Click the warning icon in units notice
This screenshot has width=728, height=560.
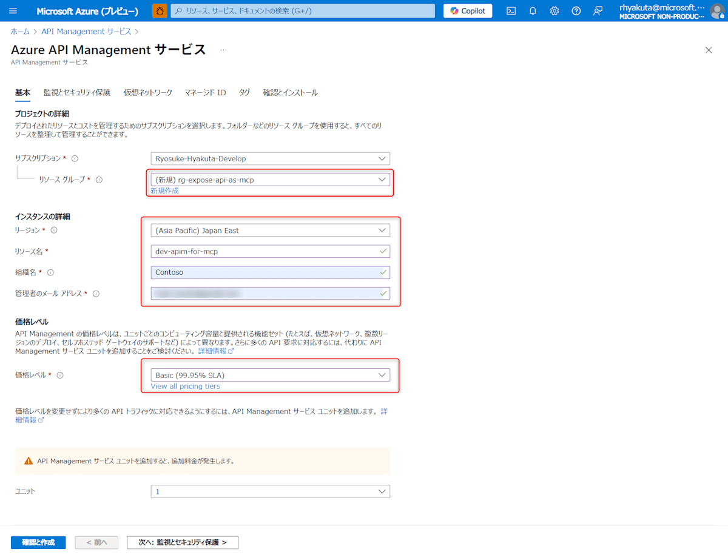click(29, 461)
